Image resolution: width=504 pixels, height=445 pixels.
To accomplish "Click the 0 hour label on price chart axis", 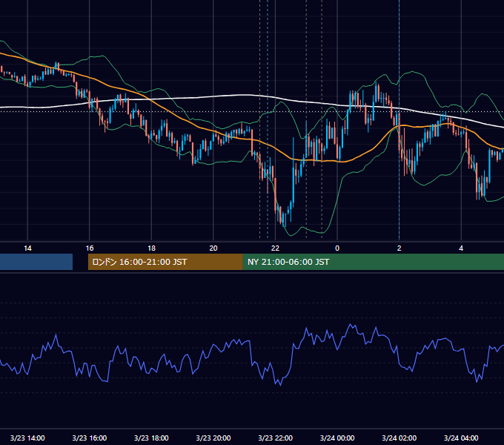I will coord(337,248).
